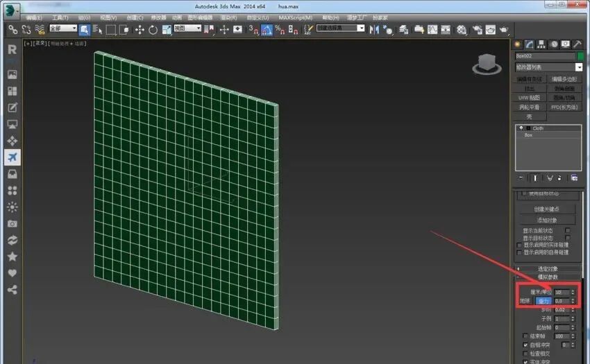Screen dimensions: 590x364
Task: Click the Unlink Selection tool
Action: 26,29
